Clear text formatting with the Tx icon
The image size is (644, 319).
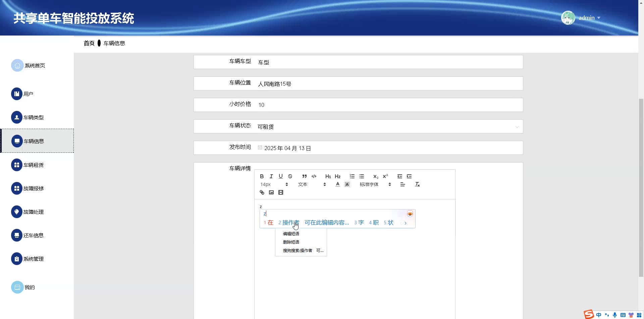coord(417,184)
